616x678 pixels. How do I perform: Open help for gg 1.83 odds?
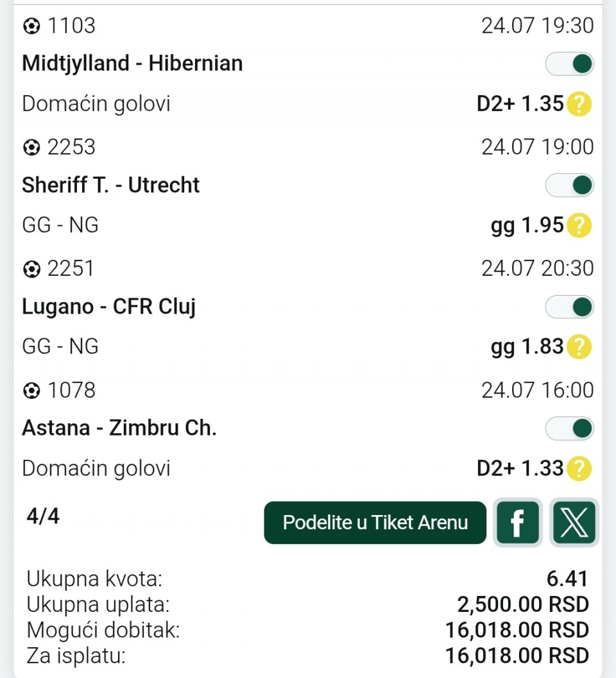tap(579, 347)
